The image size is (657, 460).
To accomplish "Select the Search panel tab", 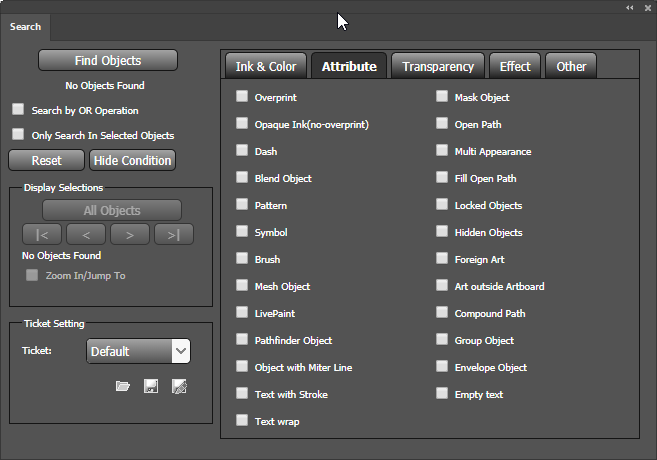I will 25,27.
